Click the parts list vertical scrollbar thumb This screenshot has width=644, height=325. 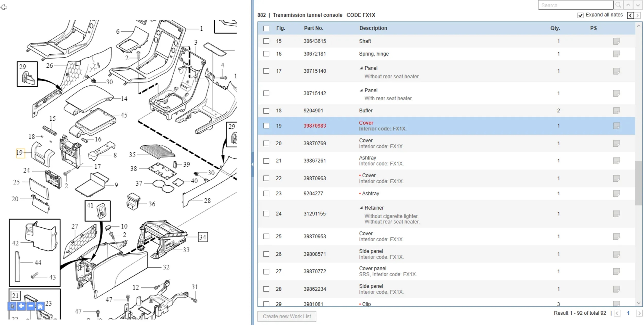point(638,183)
